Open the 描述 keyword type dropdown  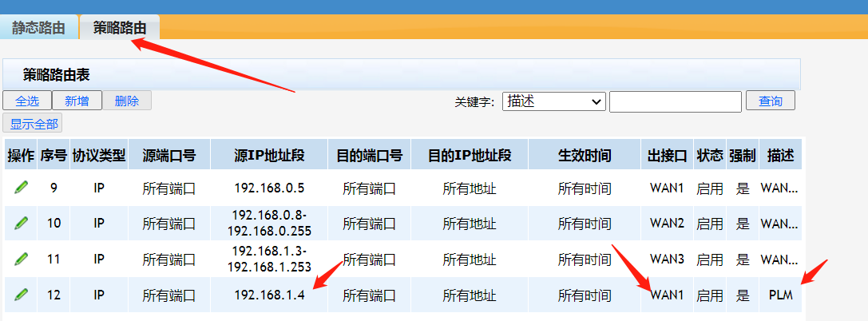point(554,101)
